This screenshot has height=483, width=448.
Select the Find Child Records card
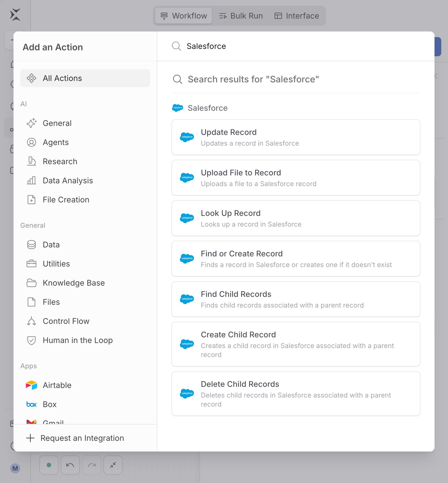[296, 299]
